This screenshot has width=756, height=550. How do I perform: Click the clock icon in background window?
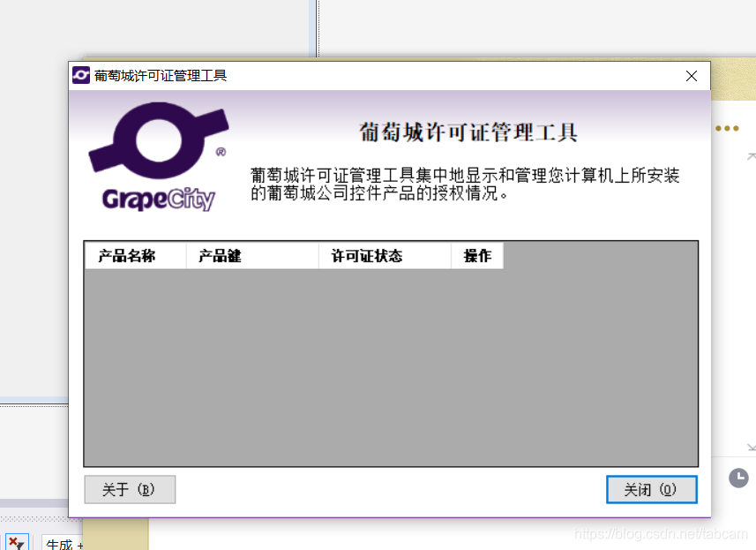point(738,478)
